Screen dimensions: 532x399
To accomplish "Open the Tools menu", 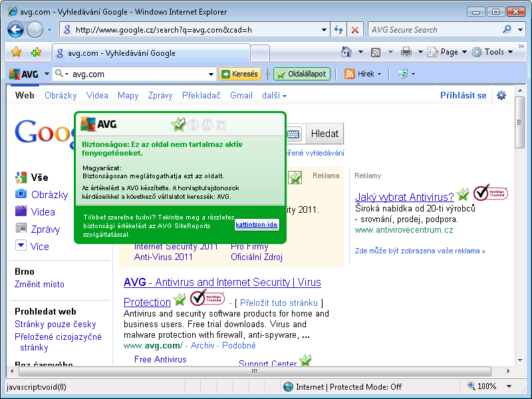I will (x=492, y=52).
